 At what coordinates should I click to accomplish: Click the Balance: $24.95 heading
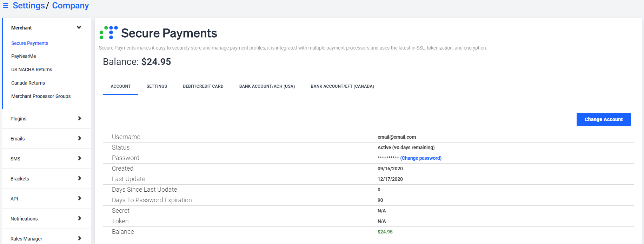point(137,62)
